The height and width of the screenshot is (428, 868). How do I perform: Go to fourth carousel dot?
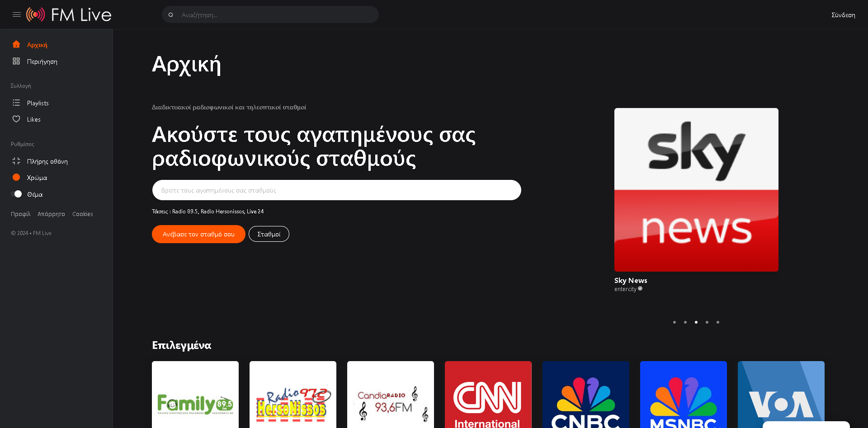[x=707, y=322]
